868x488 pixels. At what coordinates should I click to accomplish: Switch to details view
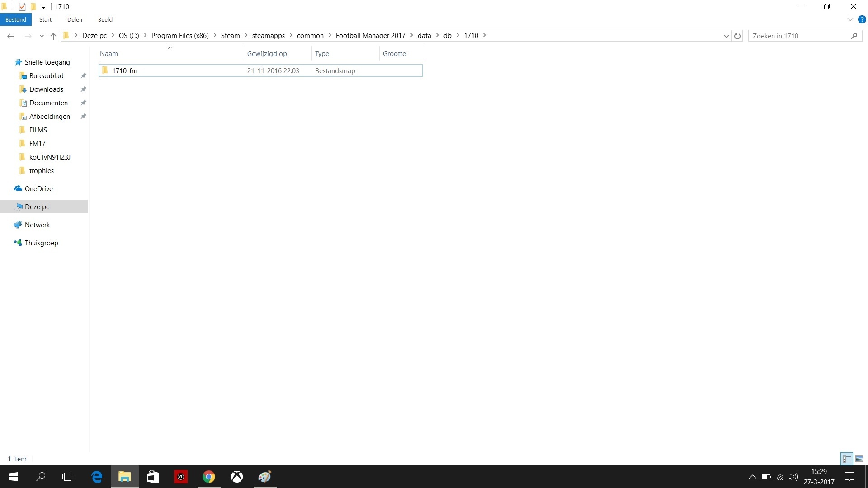pyautogui.click(x=847, y=459)
